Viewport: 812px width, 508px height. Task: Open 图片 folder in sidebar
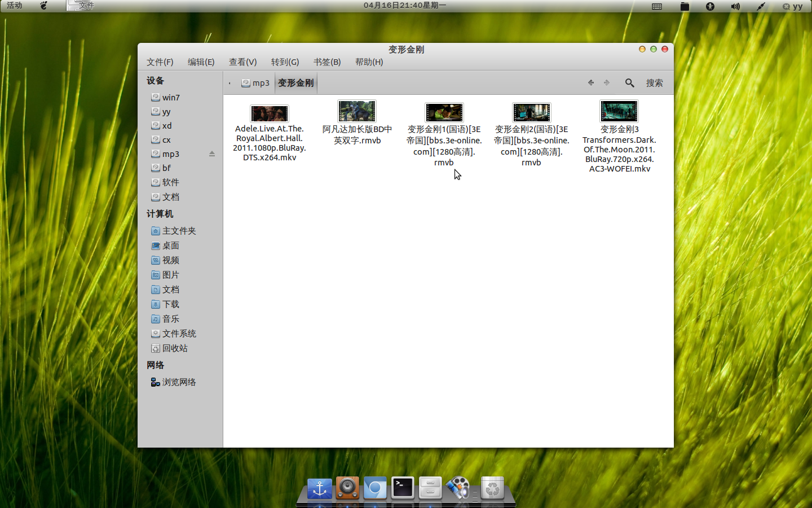[x=165, y=275]
